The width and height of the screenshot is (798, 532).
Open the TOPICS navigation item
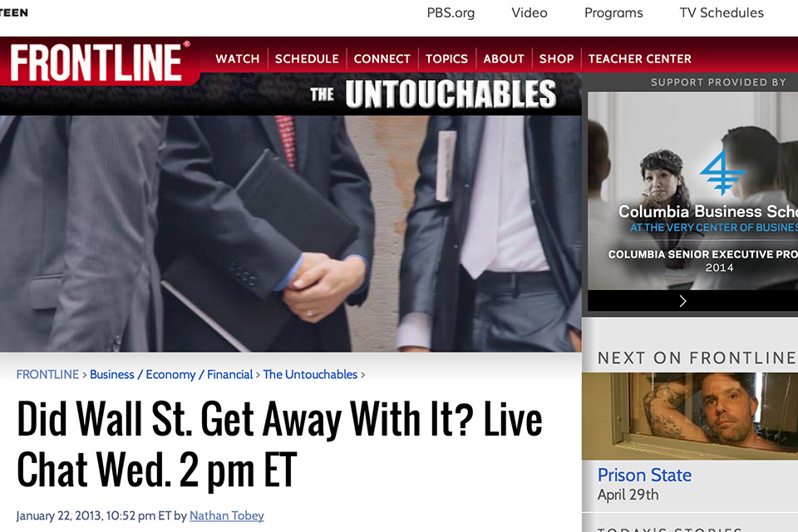point(446,59)
